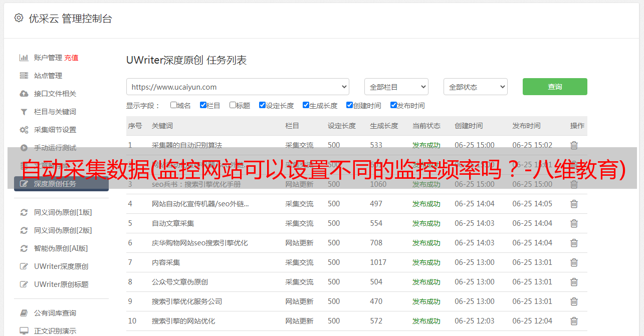Open 公有词库查询 in the sidebar

55,313
